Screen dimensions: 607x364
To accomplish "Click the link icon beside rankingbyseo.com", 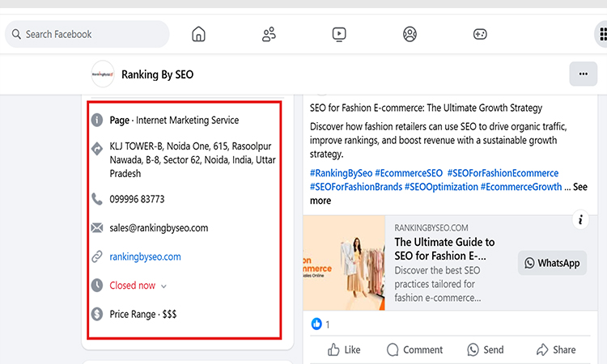I will tap(97, 256).
